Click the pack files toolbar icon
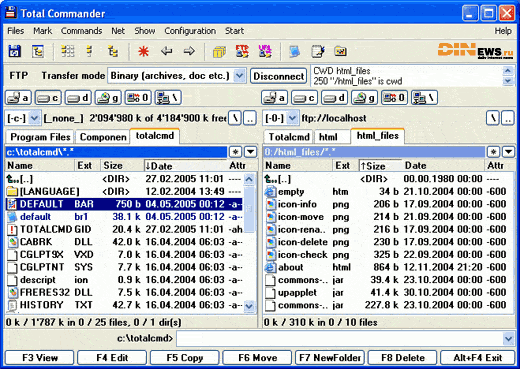The height and width of the screenshot is (369, 520). [219, 52]
